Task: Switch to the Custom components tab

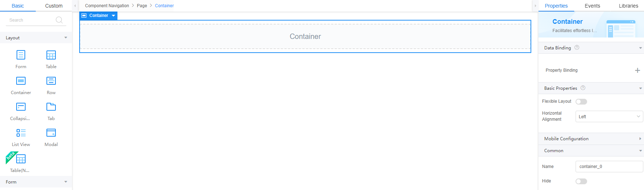Action: (54, 6)
